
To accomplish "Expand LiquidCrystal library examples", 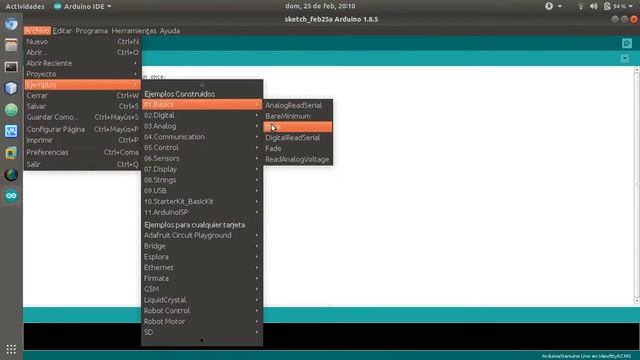I will tap(202, 300).
